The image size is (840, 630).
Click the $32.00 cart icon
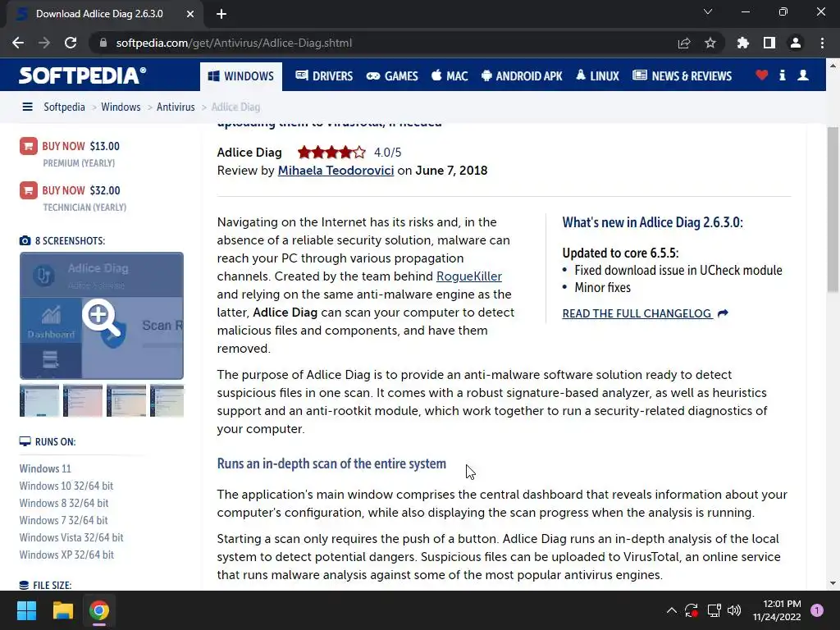[29, 190]
